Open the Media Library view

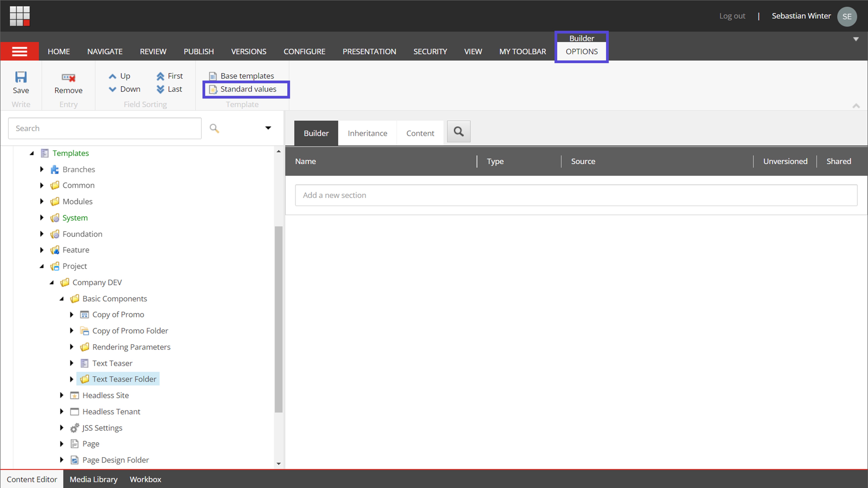coord(93,479)
